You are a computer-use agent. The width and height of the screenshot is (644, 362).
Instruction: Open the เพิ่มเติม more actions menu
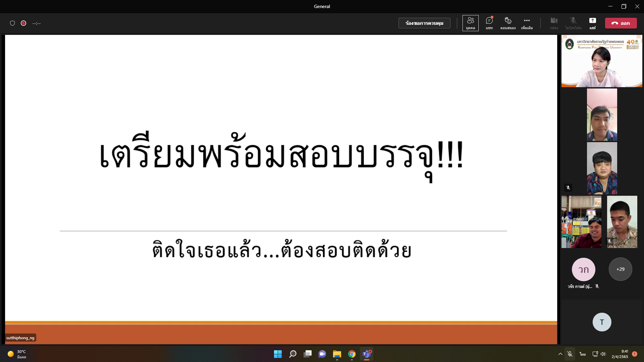[x=526, y=23]
